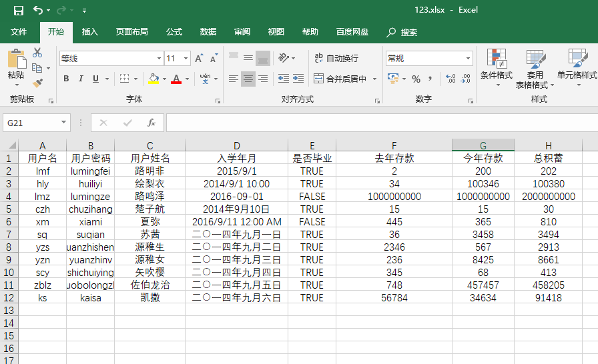The height and width of the screenshot is (364, 598).
Task: Open the 常规 number format dropdown
Action: (468, 58)
